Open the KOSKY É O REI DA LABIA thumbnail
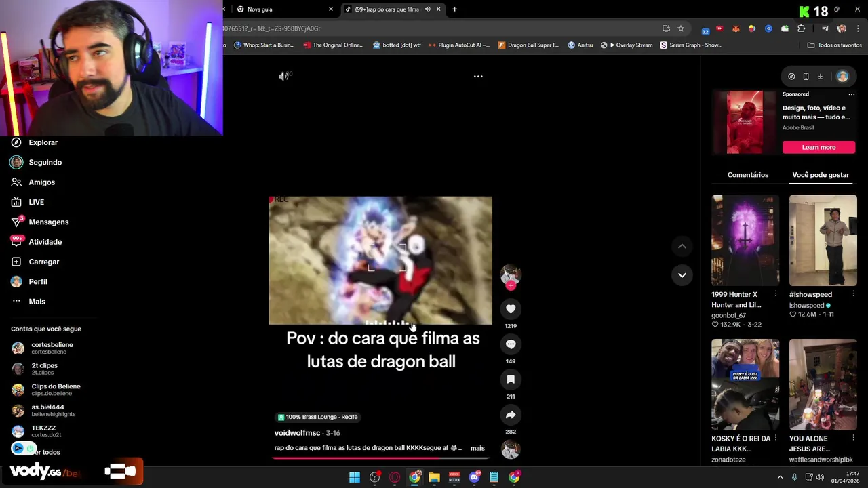 tap(745, 384)
